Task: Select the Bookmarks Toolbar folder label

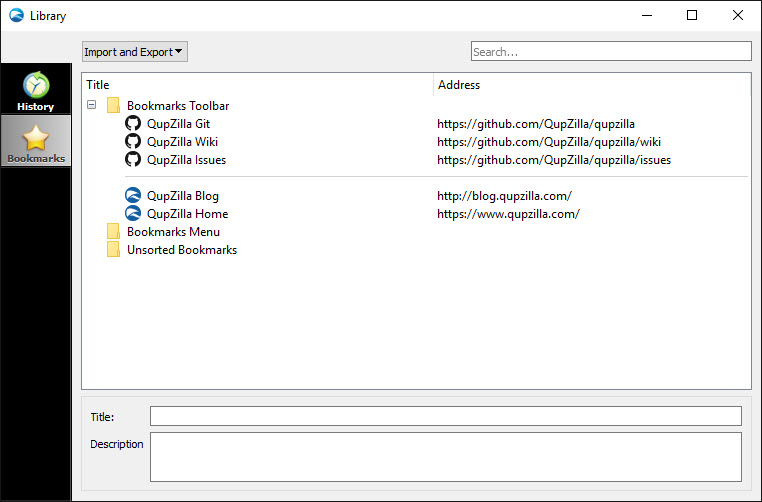Action: coord(178,106)
